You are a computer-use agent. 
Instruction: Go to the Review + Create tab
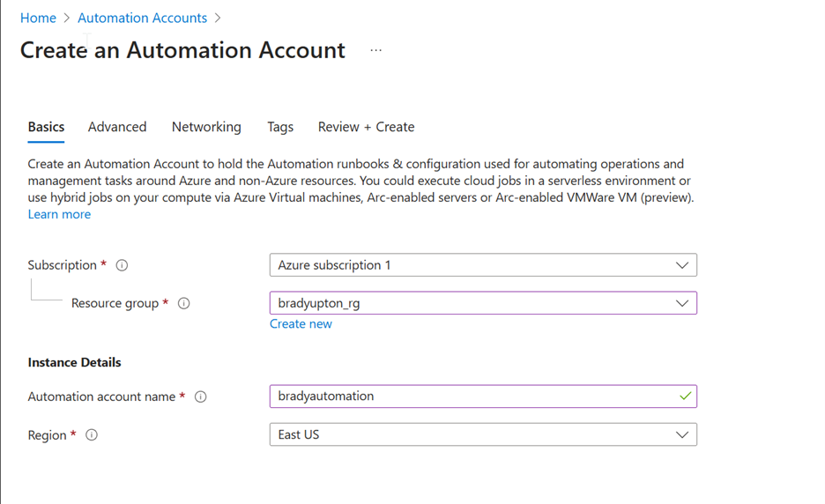point(366,127)
